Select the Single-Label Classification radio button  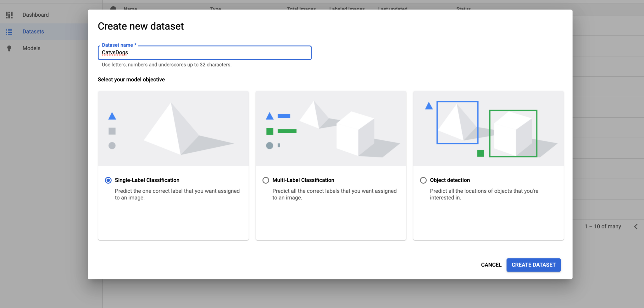(x=108, y=180)
